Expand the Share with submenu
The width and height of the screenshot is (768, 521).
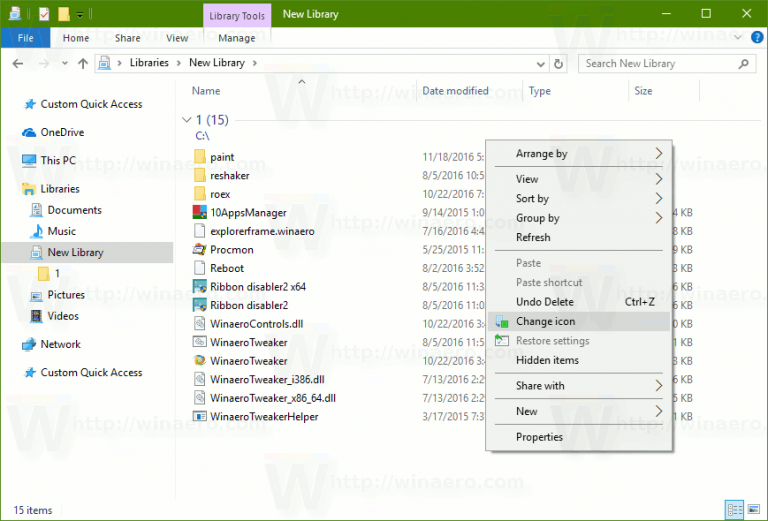pos(578,386)
